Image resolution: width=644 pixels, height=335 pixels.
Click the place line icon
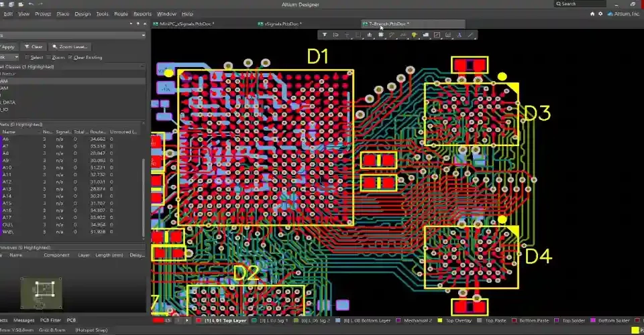(x=470, y=35)
